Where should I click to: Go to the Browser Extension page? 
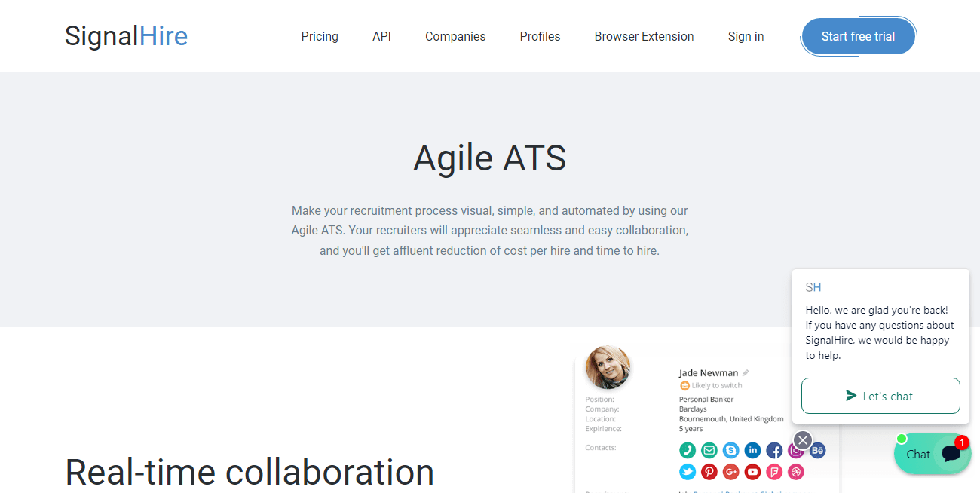click(x=644, y=36)
